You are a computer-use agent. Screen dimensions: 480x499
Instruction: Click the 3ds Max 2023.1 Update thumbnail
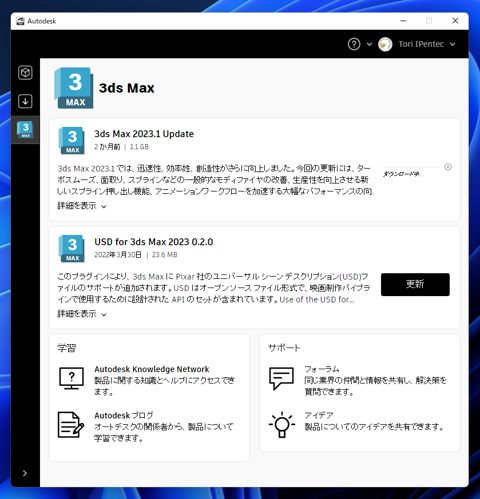(x=71, y=140)
